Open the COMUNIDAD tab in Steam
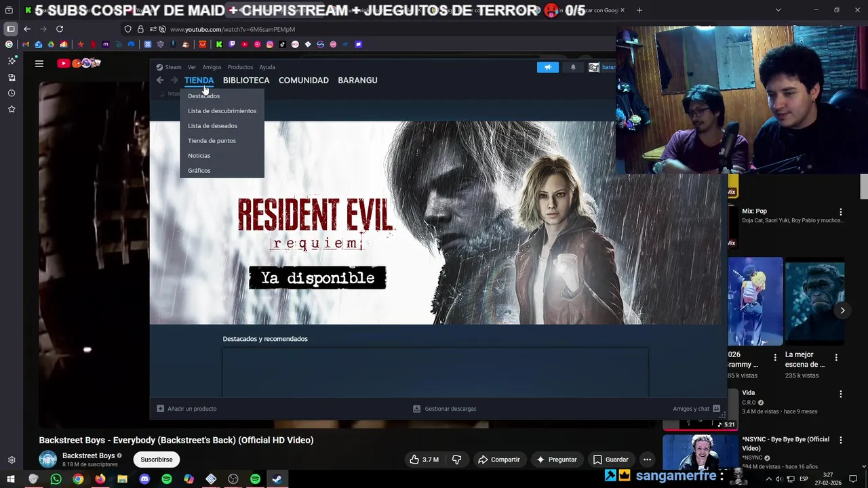This screenshot has height=488, width=868. pos(304,80)
